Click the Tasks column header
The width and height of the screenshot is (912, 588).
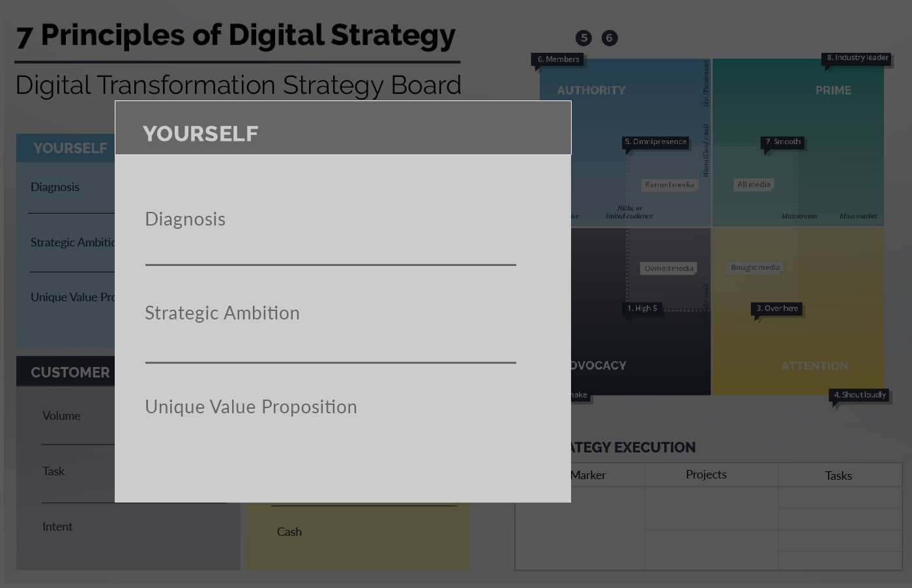click(838, 475)
